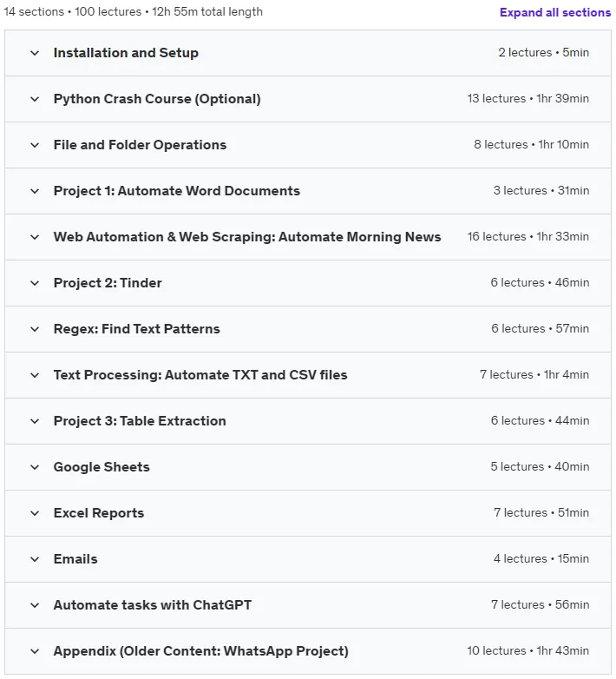This screenshot has width=616, height=679.
Task: Select the File and Folder Operations title
Action: (141, 145)
